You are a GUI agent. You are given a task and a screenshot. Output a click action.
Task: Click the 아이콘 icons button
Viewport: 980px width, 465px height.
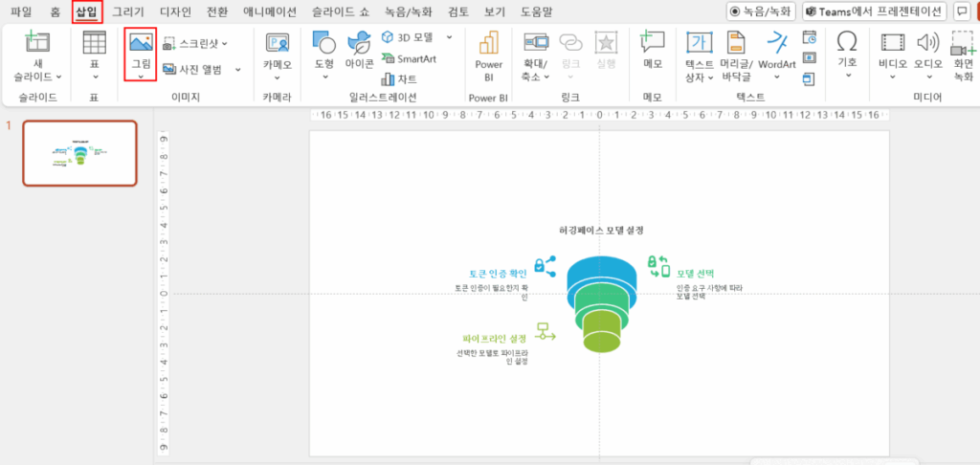(x=360, y=50)
